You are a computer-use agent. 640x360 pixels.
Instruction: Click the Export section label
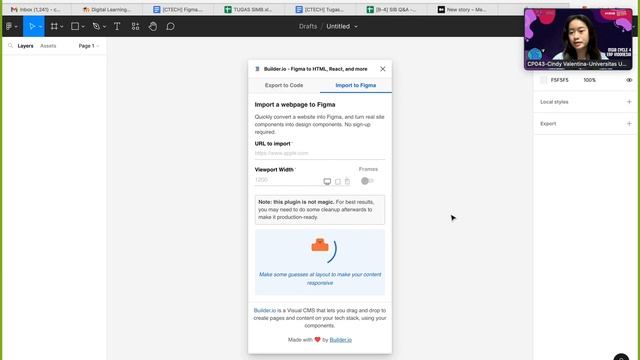click(x=548, y=124)
